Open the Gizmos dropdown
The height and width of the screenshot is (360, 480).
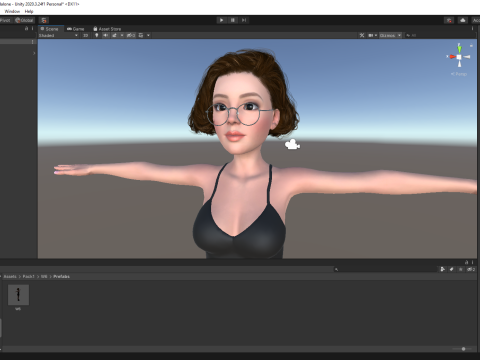[x=390, y=35]
